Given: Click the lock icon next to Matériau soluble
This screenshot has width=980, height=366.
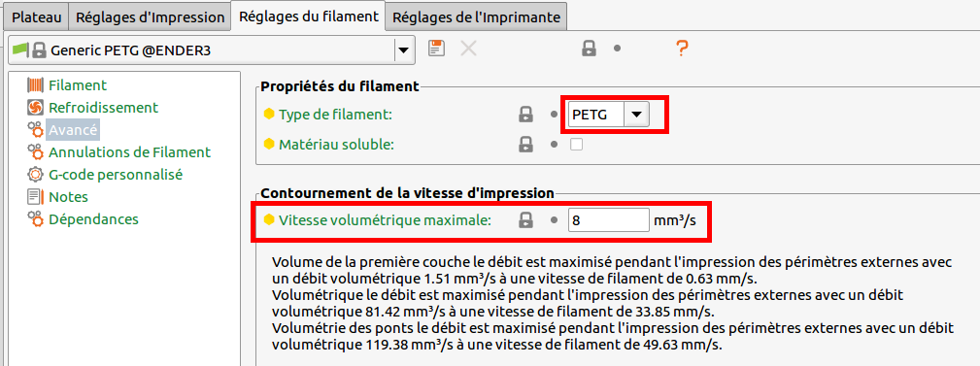Looking at the screenshot, I should pos(525,145).
